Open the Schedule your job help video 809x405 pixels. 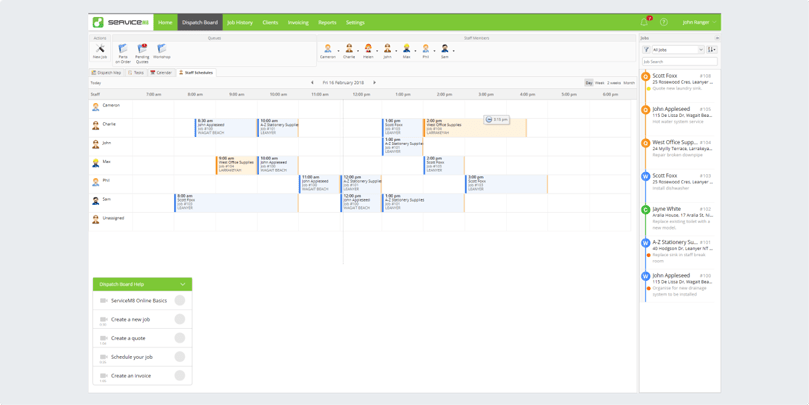tap(132, 357)
